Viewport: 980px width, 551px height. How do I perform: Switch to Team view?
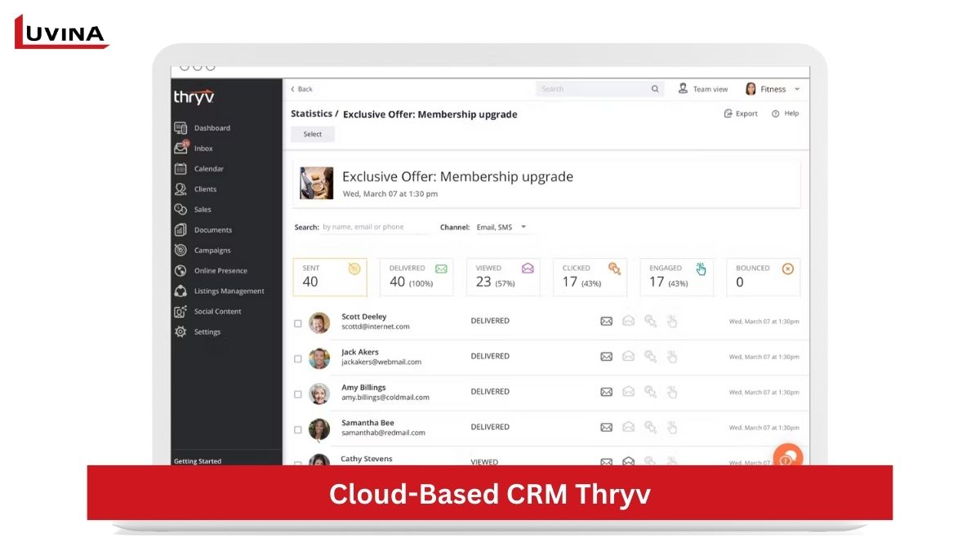(703, 89)
